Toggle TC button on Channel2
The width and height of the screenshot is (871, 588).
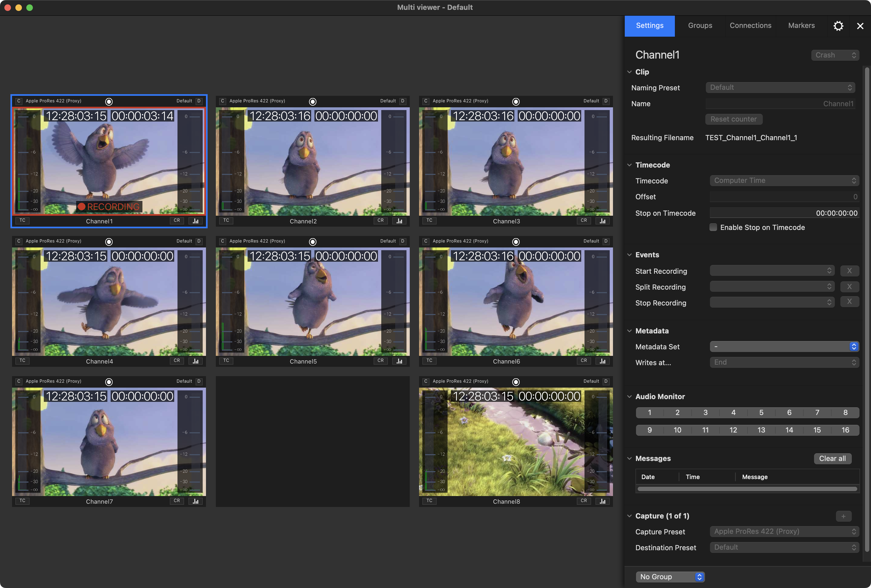click(x=226, y=220)
